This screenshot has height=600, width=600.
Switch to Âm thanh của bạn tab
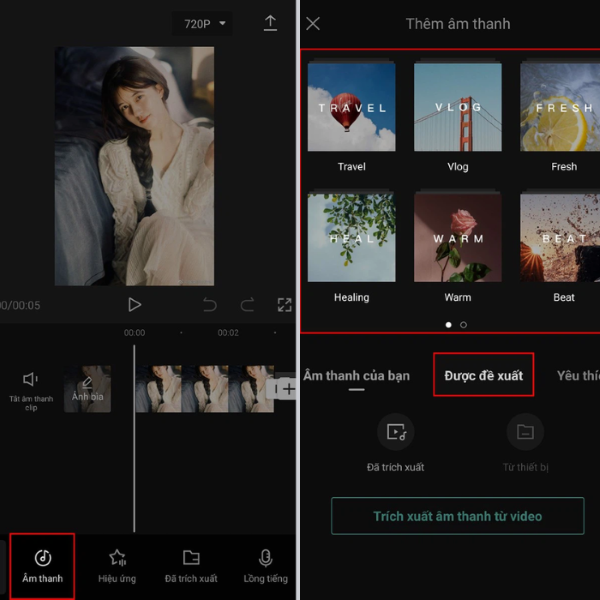[357, 376]
